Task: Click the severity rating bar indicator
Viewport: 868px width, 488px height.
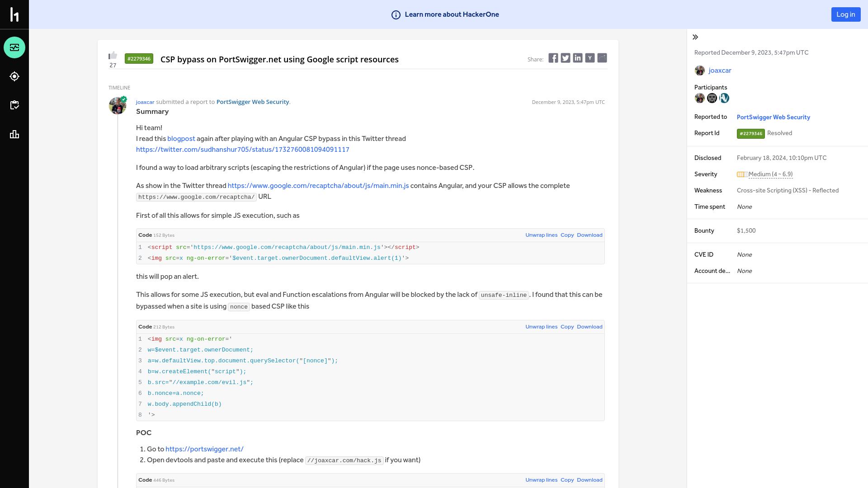Action: point(742,174)
